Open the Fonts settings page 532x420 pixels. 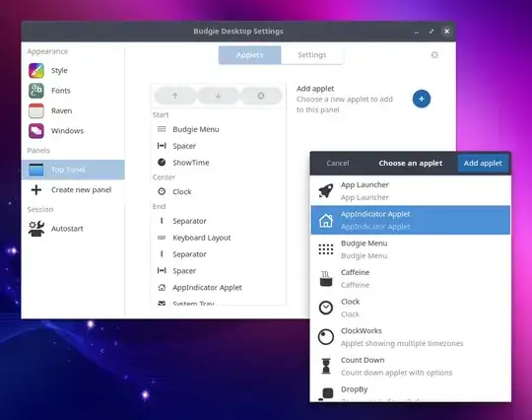coord(73,91)
